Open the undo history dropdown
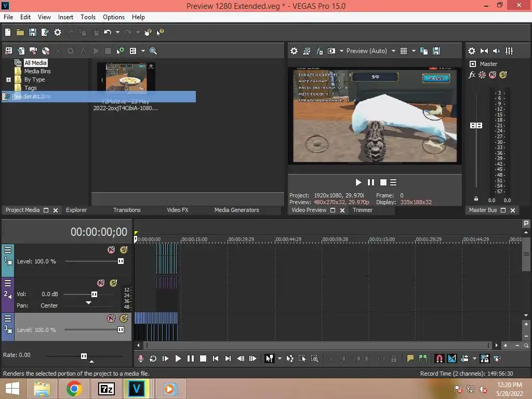532x399 pixels. 117,32
